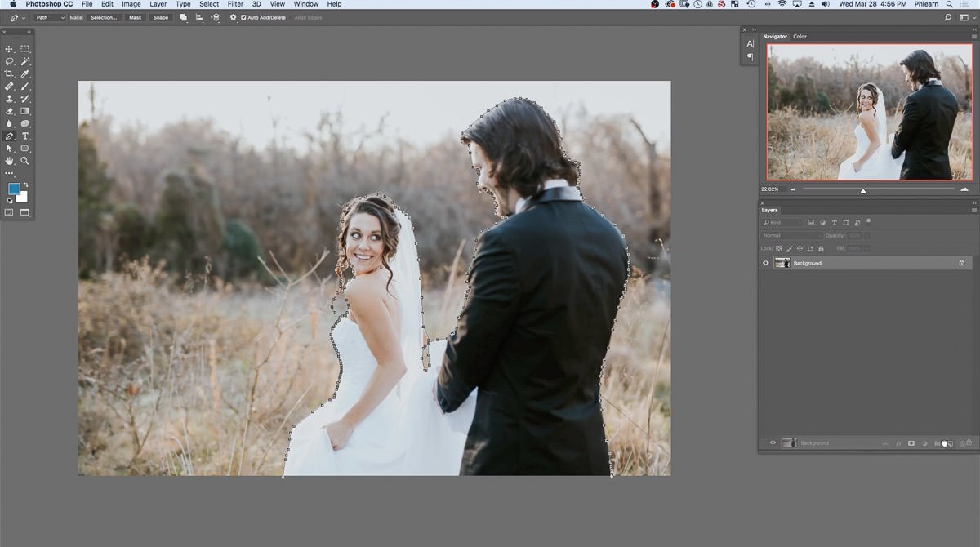Select the Horizontal Type tool
The width and height of the screenshot is (980, 547).
pos(25,136)
